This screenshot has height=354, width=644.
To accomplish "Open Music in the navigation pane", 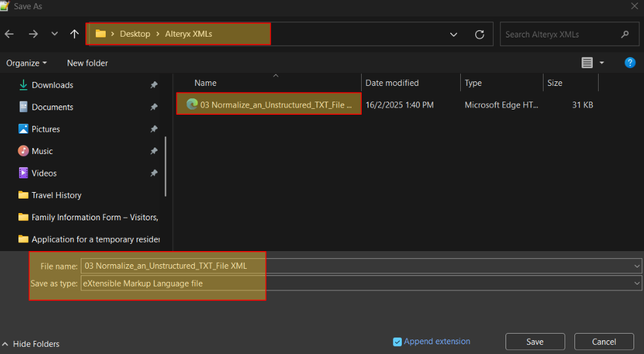I will click(35, 151).
